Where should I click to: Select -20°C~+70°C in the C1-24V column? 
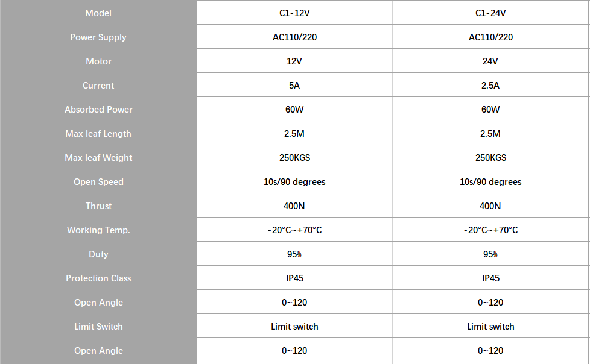pyautogui.click(x=490, y=230)
